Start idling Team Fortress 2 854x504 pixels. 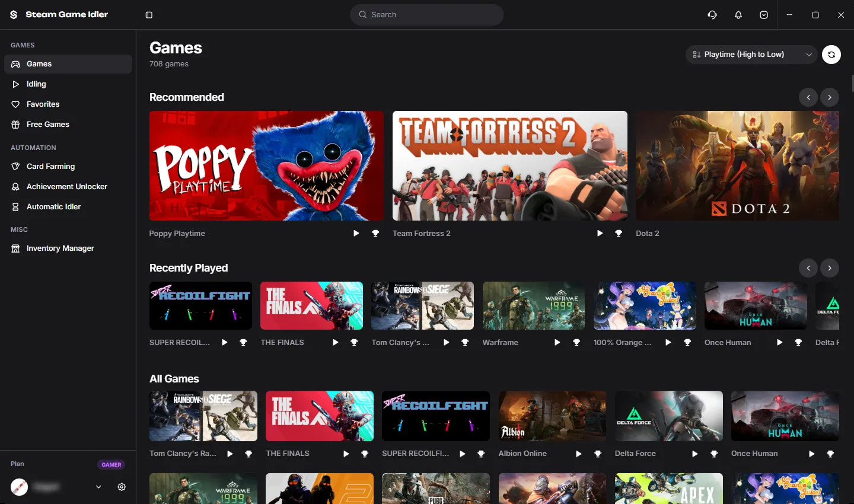[x=600, y=234]
